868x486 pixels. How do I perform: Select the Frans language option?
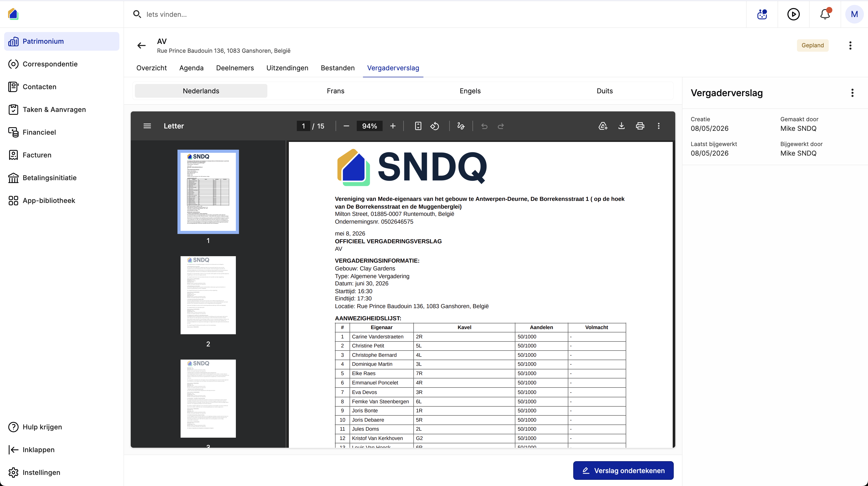click(336, 91)
